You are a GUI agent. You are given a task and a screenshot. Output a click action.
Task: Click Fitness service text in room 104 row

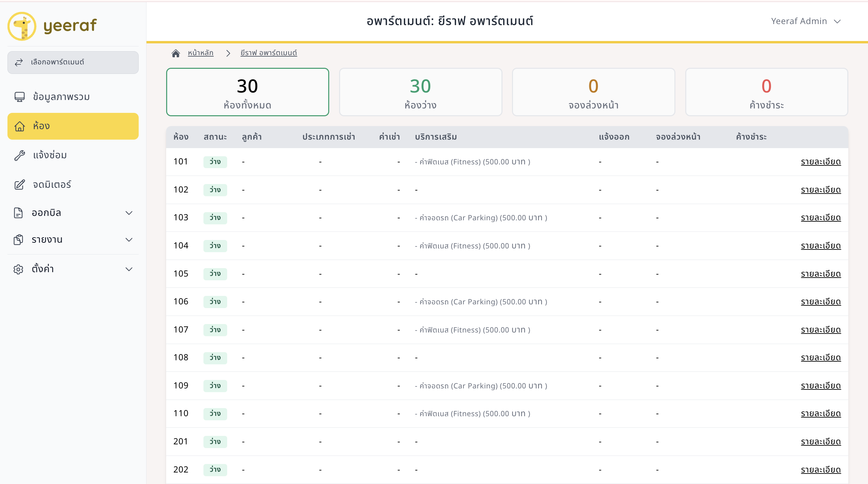click(473, 246)
